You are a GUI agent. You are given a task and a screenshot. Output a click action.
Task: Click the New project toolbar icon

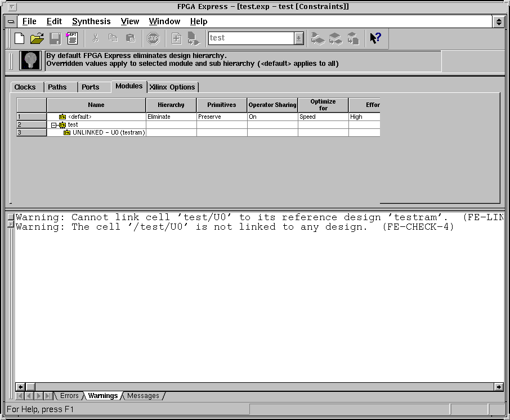20,38
